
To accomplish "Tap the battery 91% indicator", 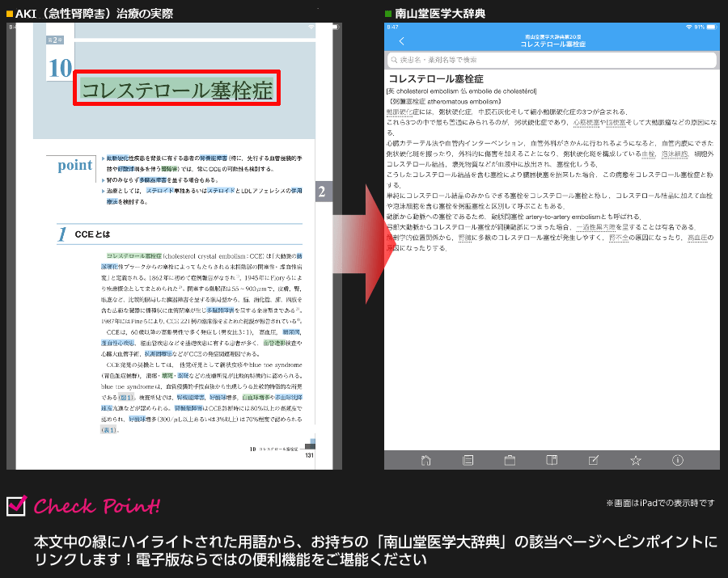I will tap(705, 27).
